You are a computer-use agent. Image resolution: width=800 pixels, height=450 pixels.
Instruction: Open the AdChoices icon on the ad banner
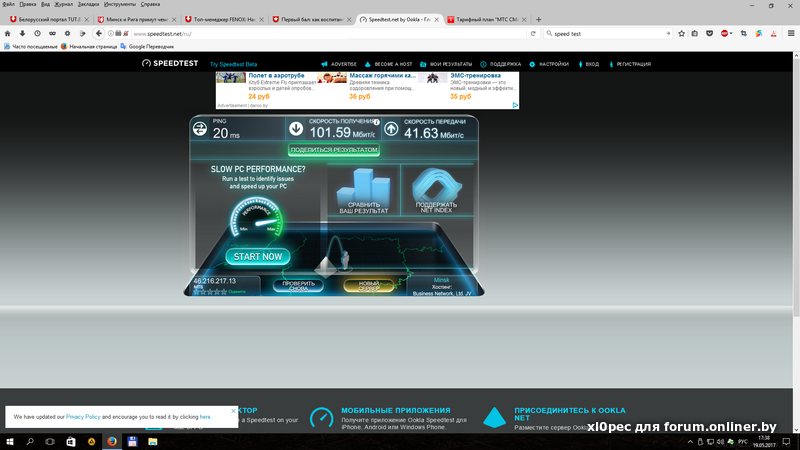coord(515,105)
